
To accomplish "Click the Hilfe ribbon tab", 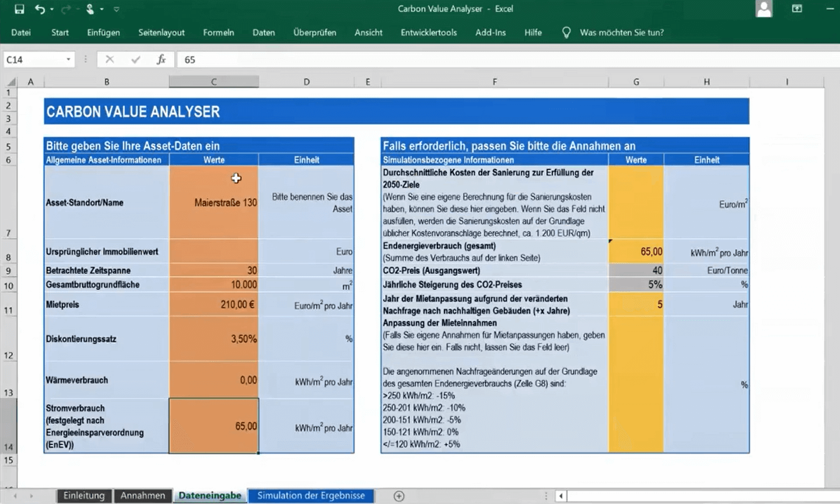I will click(533, 32).
